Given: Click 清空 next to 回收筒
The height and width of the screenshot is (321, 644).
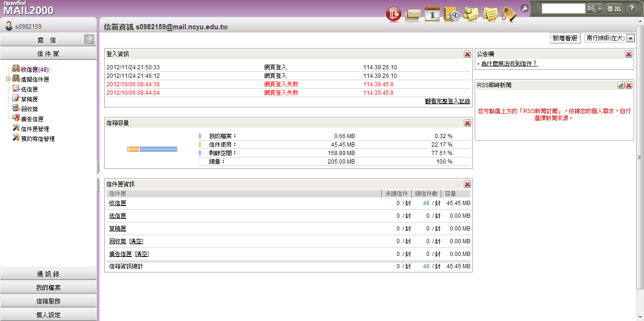Looking at the screenshot, I should (136, 241).
